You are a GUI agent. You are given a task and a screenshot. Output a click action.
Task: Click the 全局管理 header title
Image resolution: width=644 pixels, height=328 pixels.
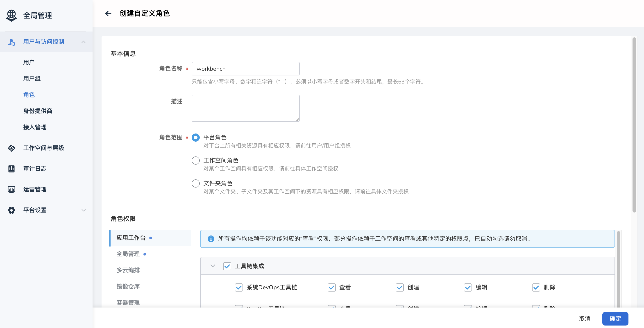[38, 16]
